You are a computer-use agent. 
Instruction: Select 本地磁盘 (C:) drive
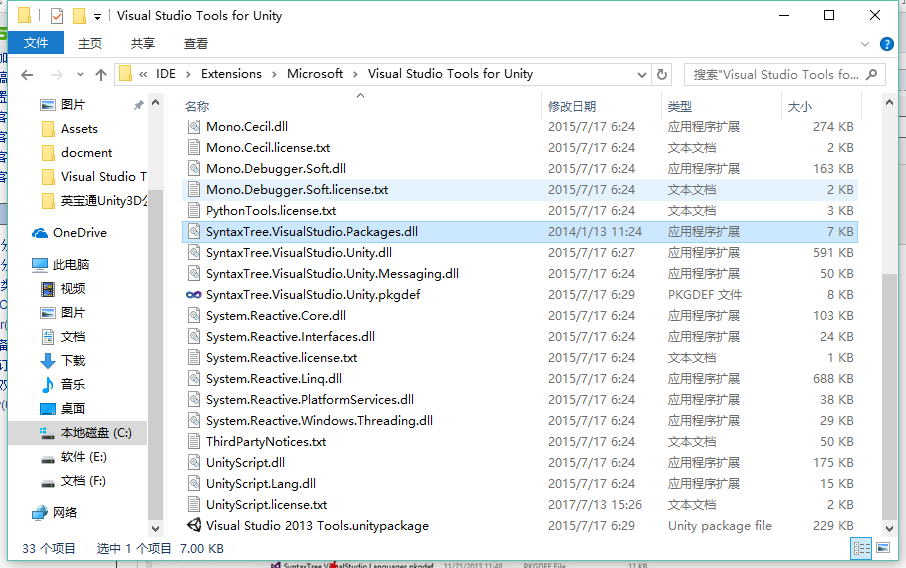pos(77,433)
